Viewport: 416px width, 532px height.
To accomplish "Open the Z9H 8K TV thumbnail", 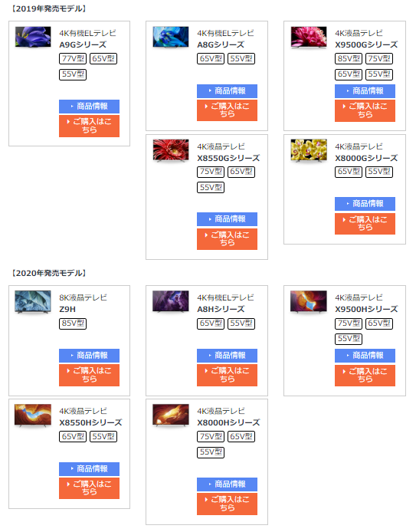I will 33,301.
